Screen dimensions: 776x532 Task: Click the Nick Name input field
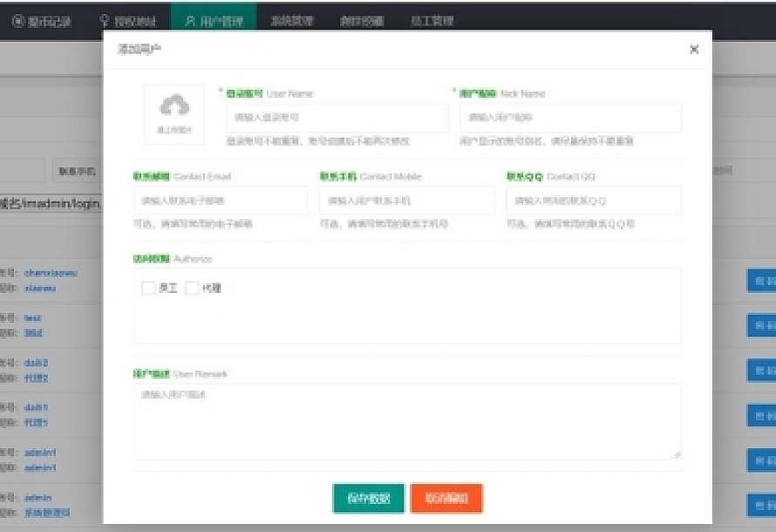pos(570,117)
